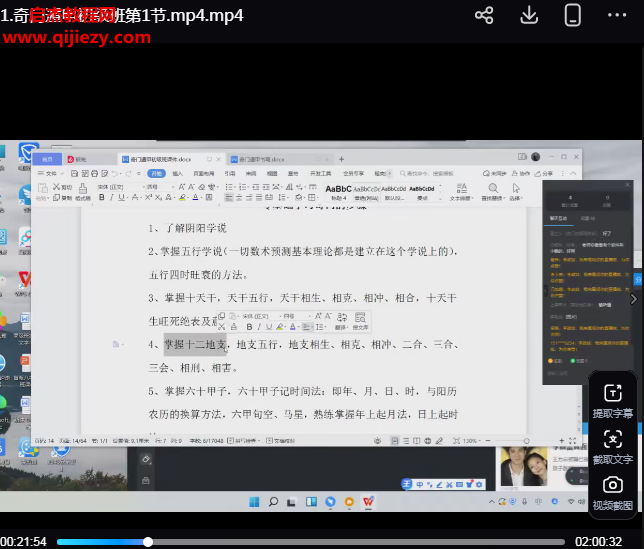
Task: Click 翻译 translate in the floating mini toolbar
Action: tap(342, 321)
